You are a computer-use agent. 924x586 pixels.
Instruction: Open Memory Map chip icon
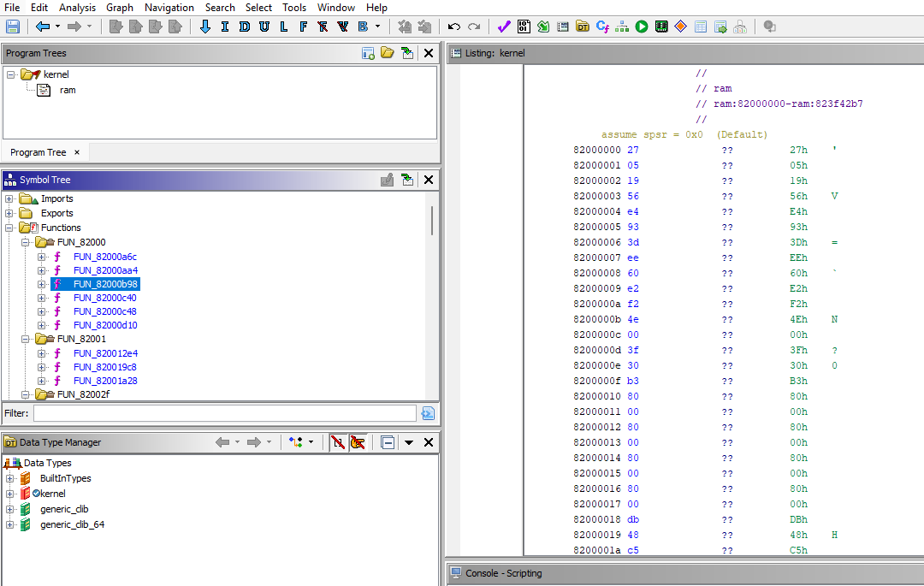(x=661, y=27)
